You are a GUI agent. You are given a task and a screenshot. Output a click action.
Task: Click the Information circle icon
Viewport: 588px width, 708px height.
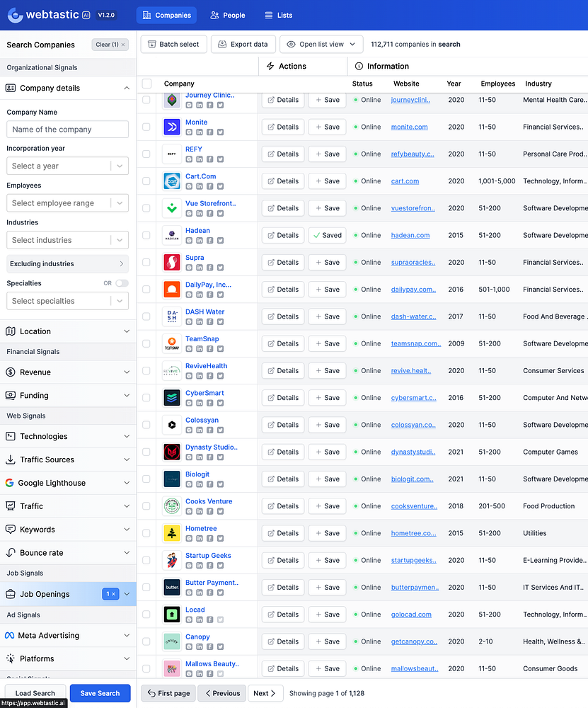(x=359, y=67)
